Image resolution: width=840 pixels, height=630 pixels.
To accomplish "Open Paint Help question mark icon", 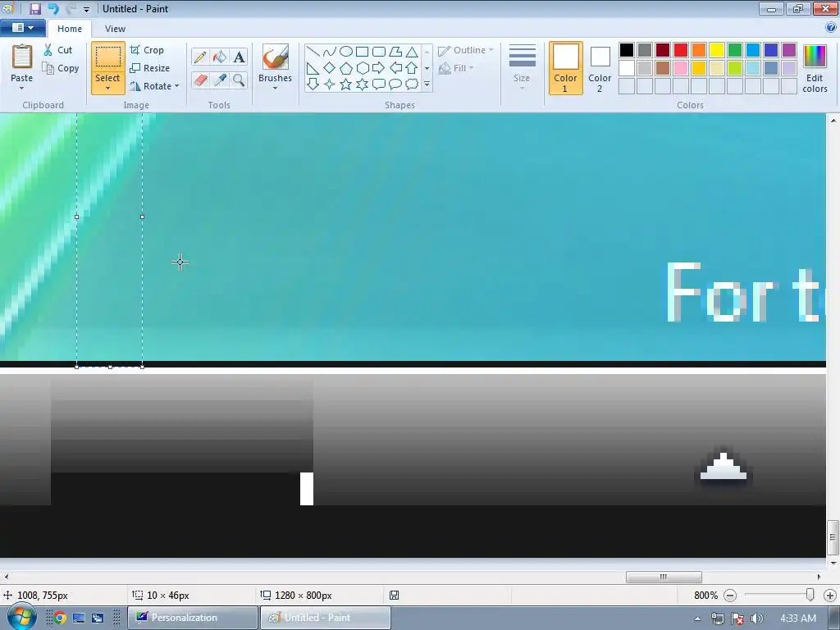I will tap(831, 28).
